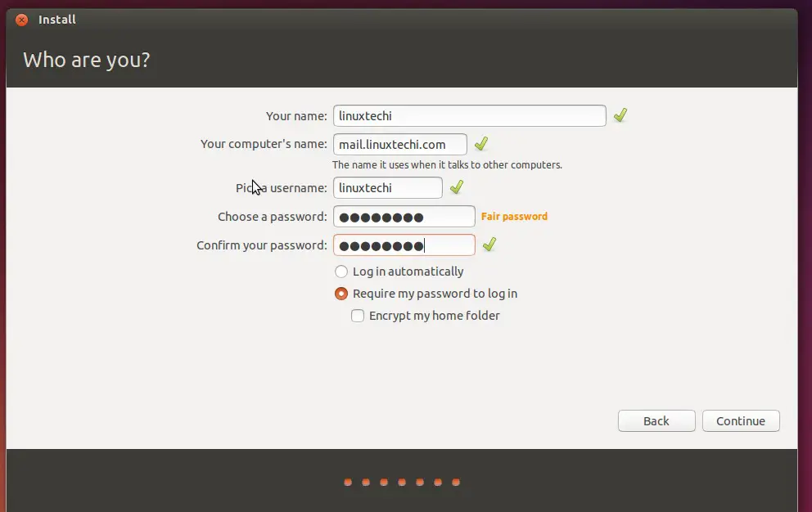The height and width of the screenshot is (512, 812).
Task: Click the Install window title text
Action: click(x=57, y=20)
